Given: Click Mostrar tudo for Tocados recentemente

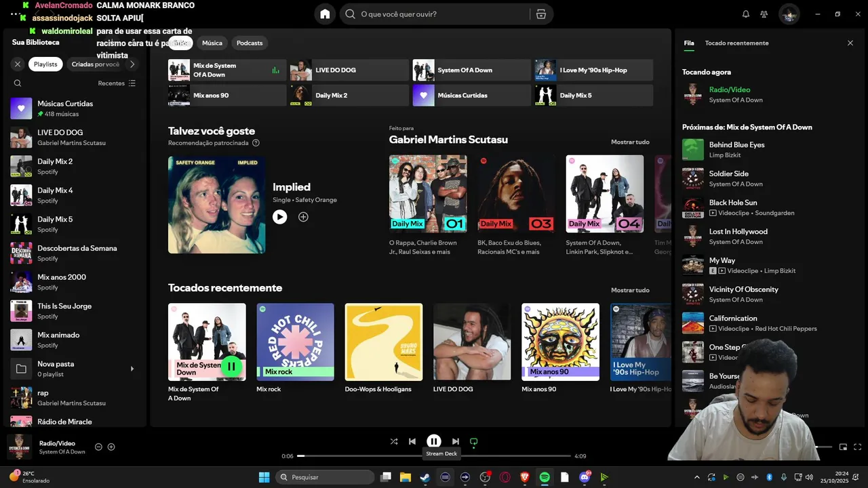Looking at the screenshot, I should 630,290.
